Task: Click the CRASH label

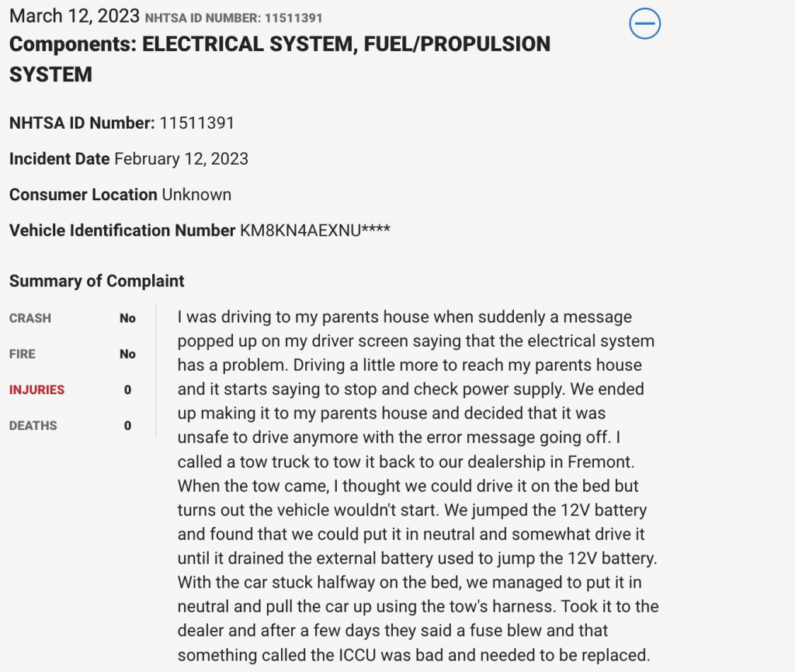Action: point(30,318)
